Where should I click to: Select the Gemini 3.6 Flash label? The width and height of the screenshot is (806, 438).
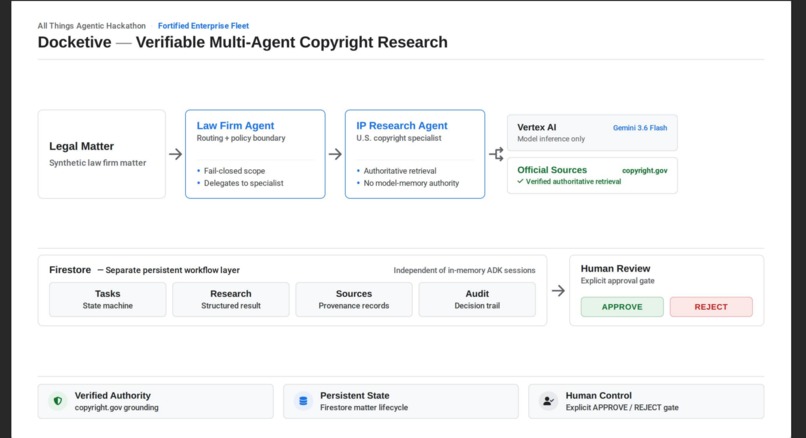640,128
